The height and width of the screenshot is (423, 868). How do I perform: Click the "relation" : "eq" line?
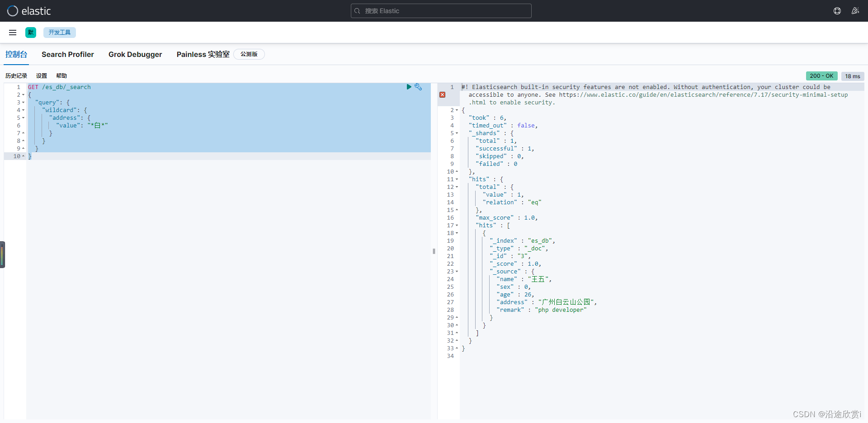(x=512, y=202)
